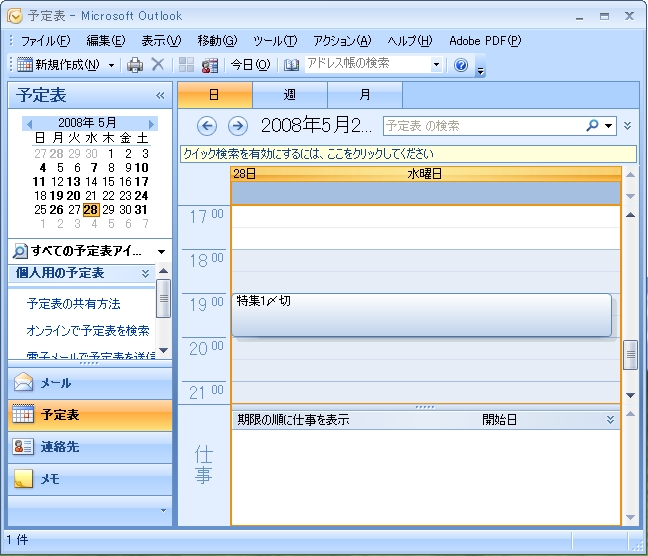Screen dimensions: 648x556
Task: Select May 31 in the mini calendar
Action: click(x=141, y=210)
